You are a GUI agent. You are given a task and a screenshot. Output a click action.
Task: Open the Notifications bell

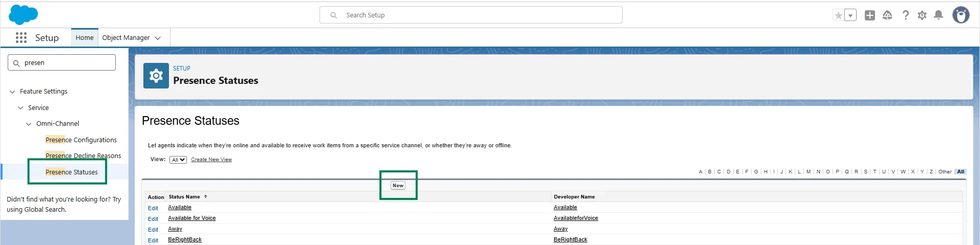tap(939, 15)
